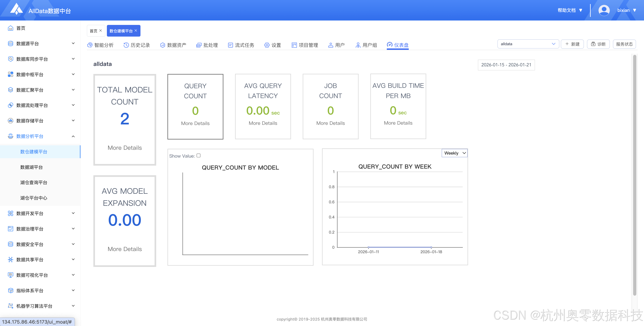Switch to the 首页 page tab
This screenshot has height=326, width=644.
click(94, 31)
